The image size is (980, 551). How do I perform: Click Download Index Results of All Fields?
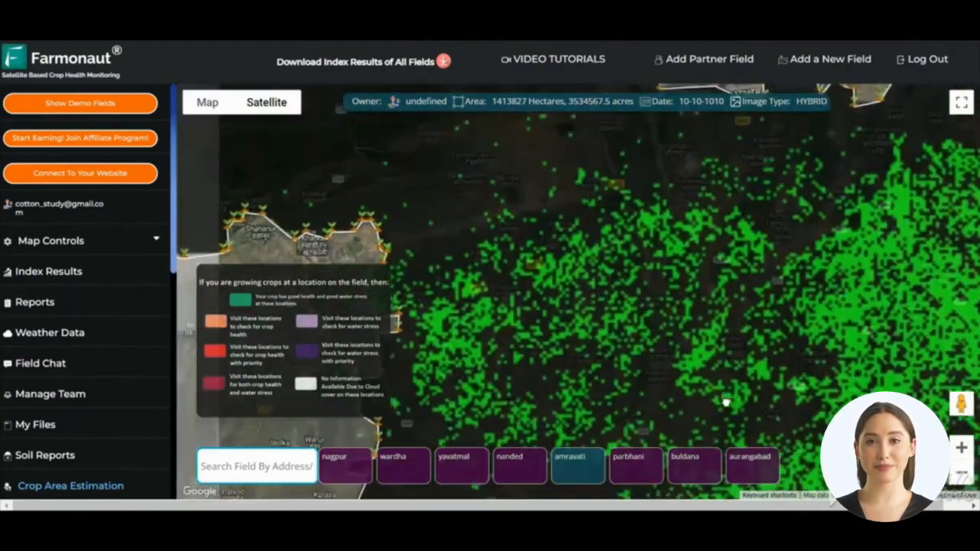[x=355, y=62]
